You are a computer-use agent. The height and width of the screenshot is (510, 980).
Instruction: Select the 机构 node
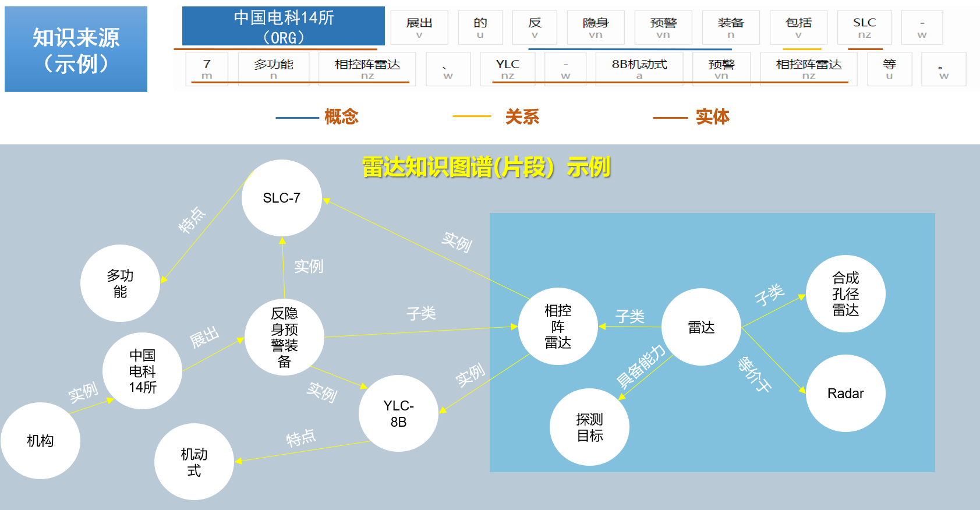coord(40,441)
